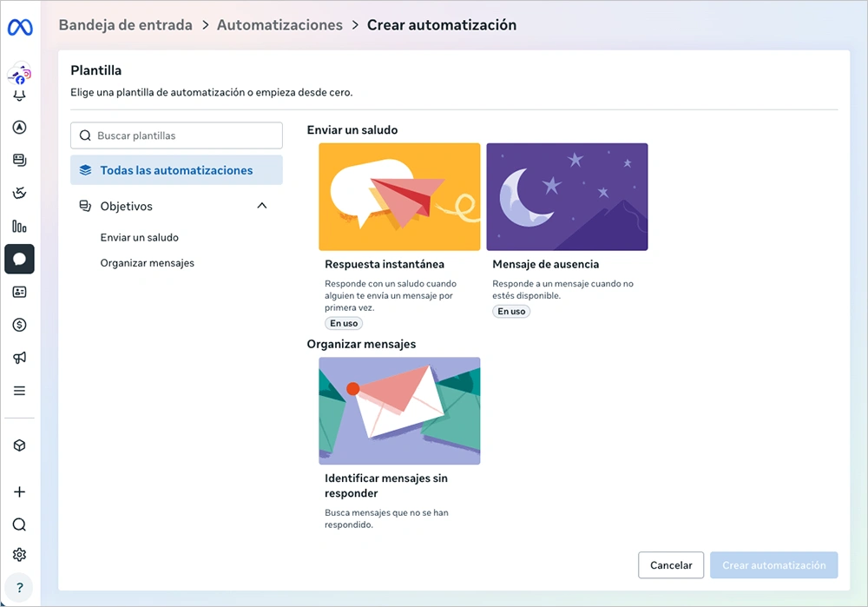Click the Create plus icon in the sidebar
868x607 pixels.
(19, 492)
